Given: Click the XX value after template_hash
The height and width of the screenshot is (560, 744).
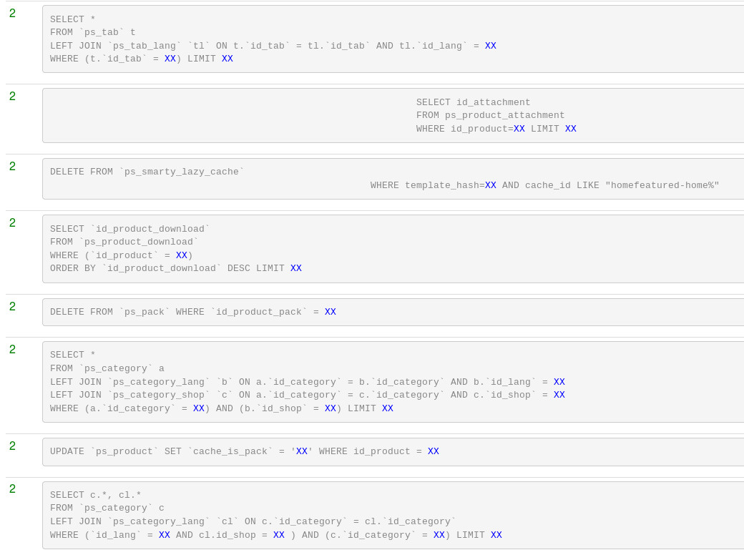Looking at the screenshot, I should tap(491, 185).
